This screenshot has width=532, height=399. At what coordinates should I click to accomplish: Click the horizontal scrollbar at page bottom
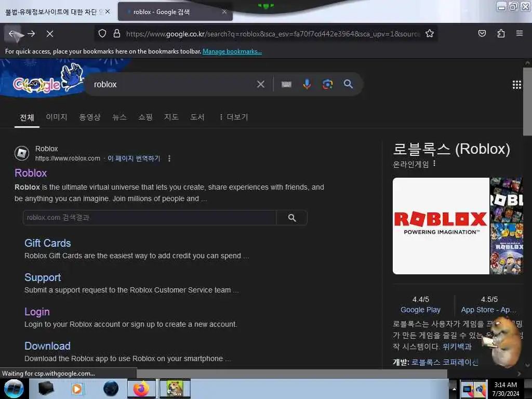tap(292, 374)
